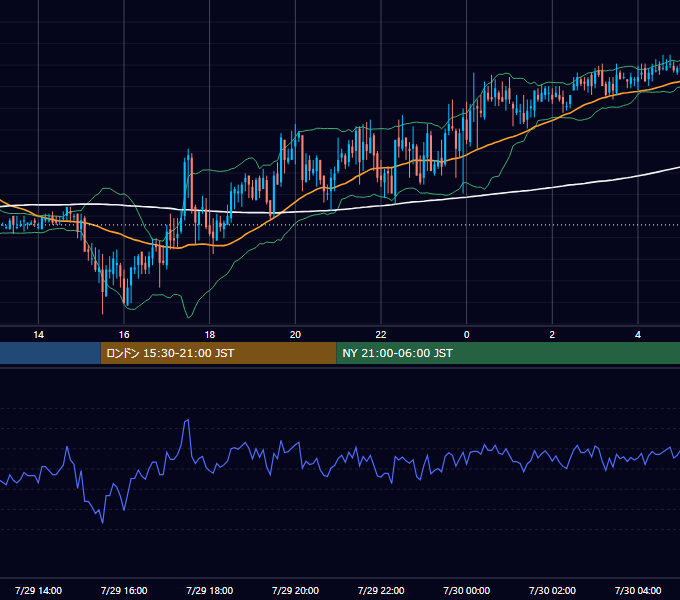The width and height of the screenshot is (680, 600).
Task: Click the London session bar 15:30-21:00 JST
Action: pos(218,353)
